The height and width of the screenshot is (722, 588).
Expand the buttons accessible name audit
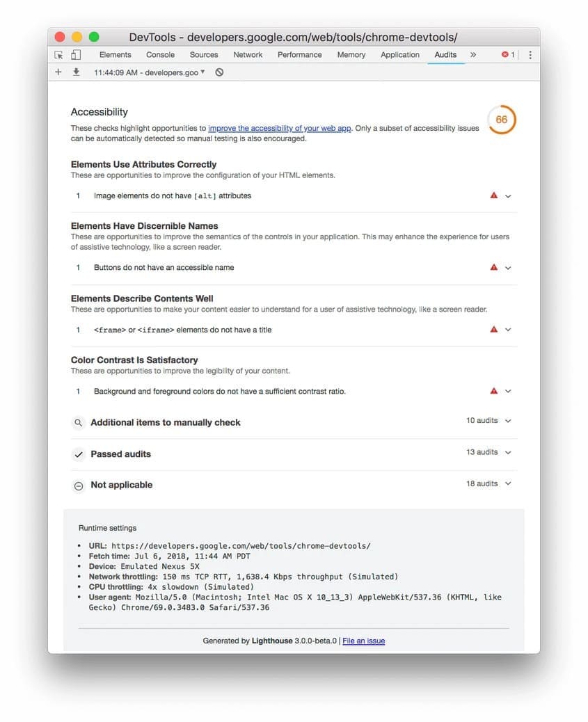508,268
